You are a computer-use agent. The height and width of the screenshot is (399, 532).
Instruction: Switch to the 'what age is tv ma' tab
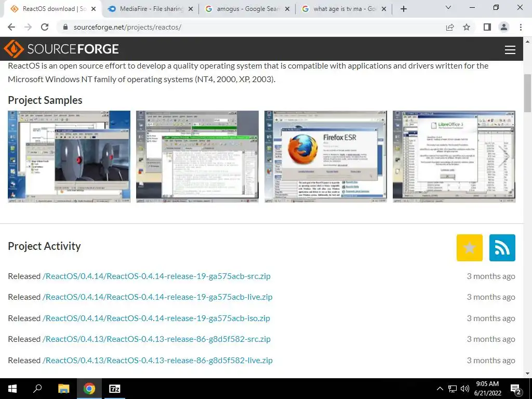tap(344, 9)
